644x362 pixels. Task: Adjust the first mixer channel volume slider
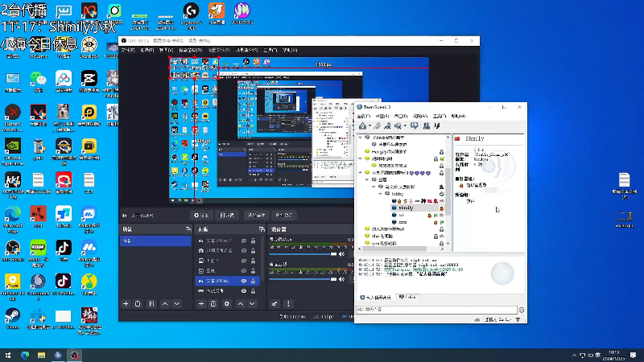303,254
